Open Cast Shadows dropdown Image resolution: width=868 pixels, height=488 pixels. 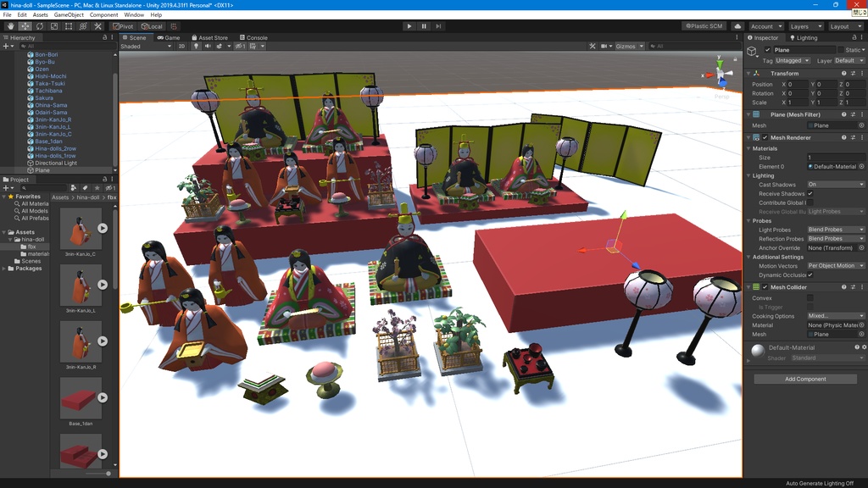coord(836,184)
